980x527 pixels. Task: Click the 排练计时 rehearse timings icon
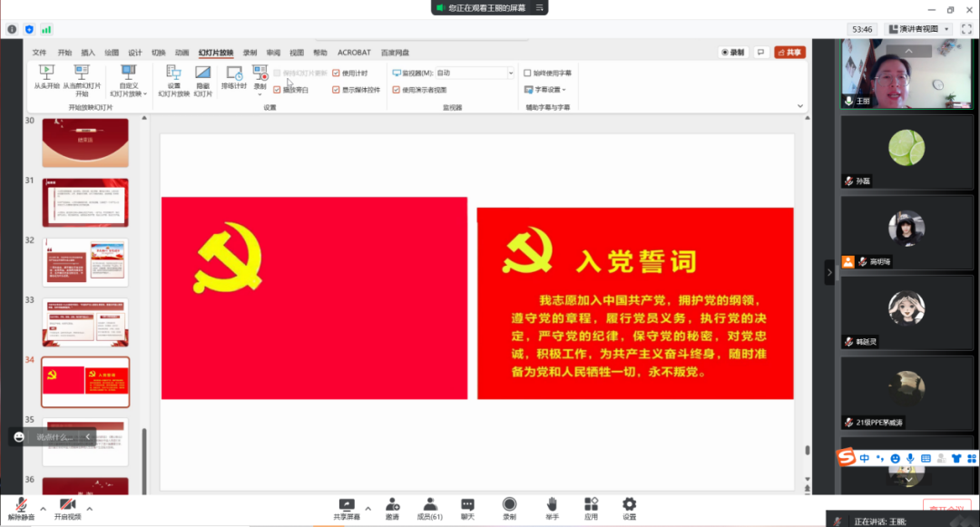[234, 73]
